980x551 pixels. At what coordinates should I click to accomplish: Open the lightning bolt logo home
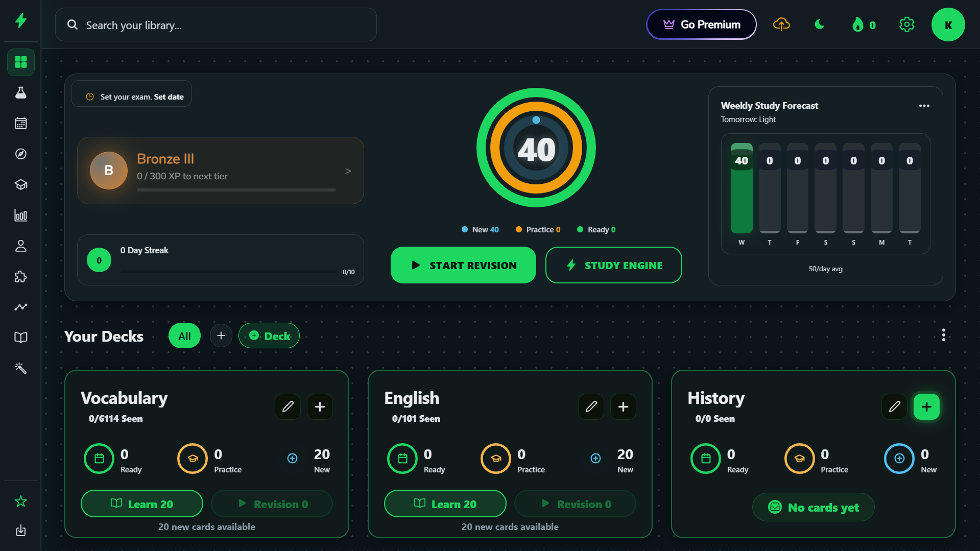tap(21, 20)
